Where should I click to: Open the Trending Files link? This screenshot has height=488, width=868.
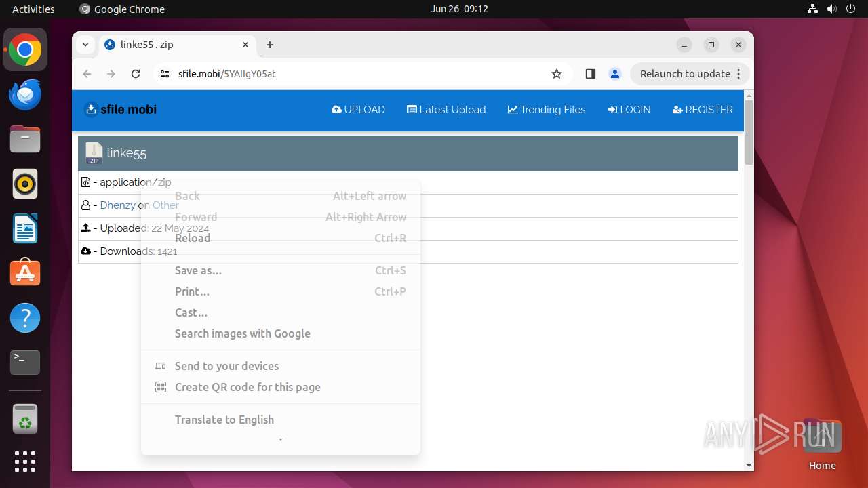[x=547, y=109]
